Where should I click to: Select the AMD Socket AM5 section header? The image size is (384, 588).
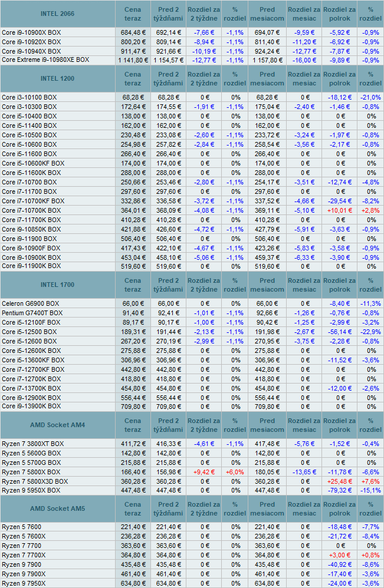point(57,509)
